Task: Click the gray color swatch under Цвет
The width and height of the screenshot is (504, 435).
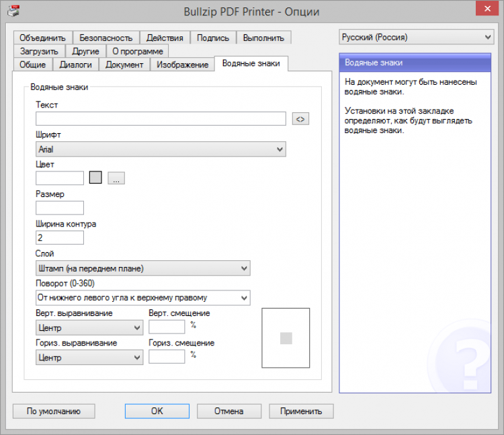Action: pyautogui.click(x=95, y=177)
